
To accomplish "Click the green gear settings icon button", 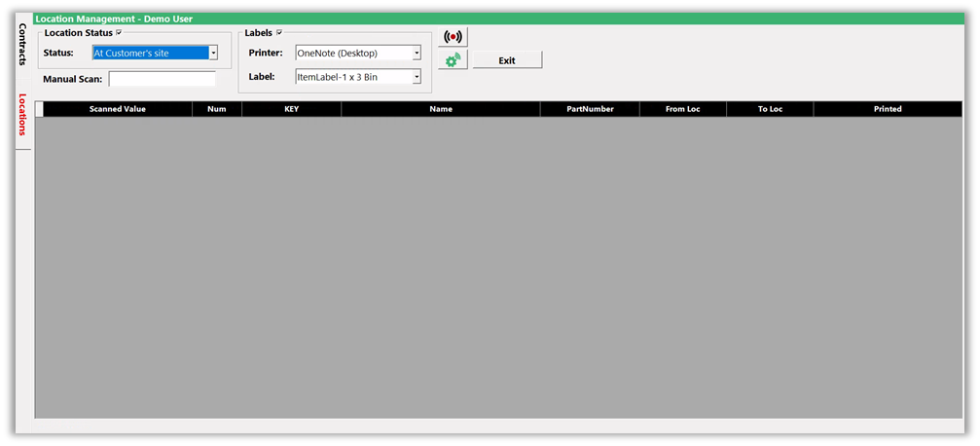I will (453, 60).
